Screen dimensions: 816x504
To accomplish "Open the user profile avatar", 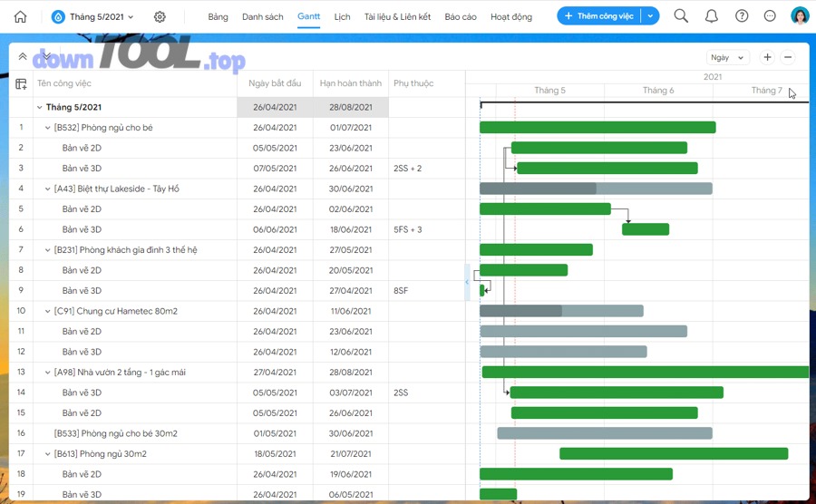I will 800,16.
